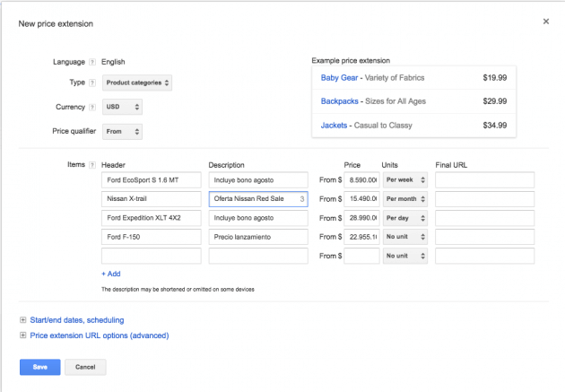Click the Cancel button
The height and width of the screenshot is (392, 565).
(85, 367)
